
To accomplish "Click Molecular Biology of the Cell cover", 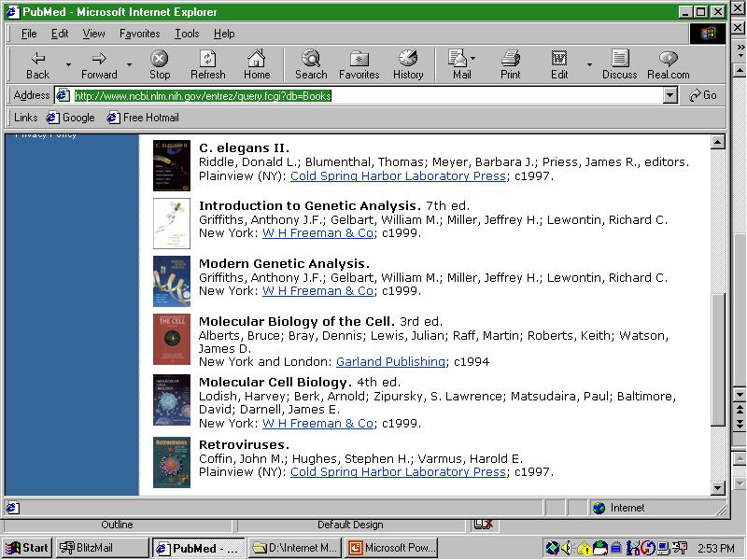I will click(x=172, y=339).
